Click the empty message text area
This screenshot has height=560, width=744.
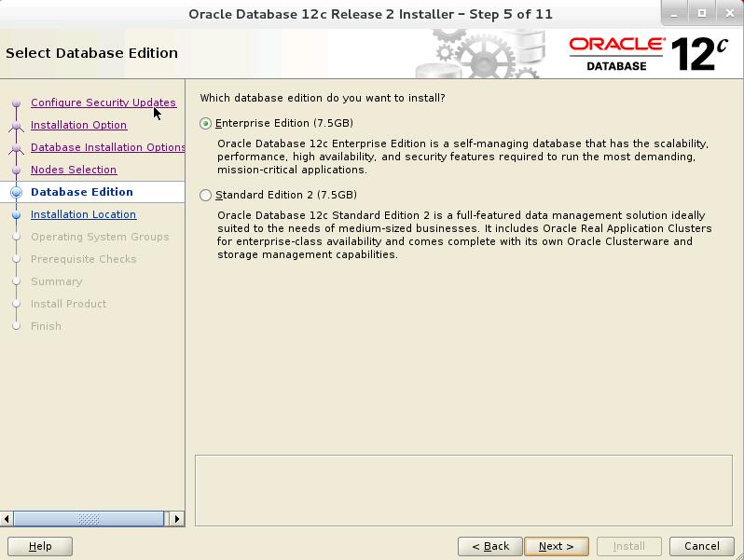click(463, 490)
